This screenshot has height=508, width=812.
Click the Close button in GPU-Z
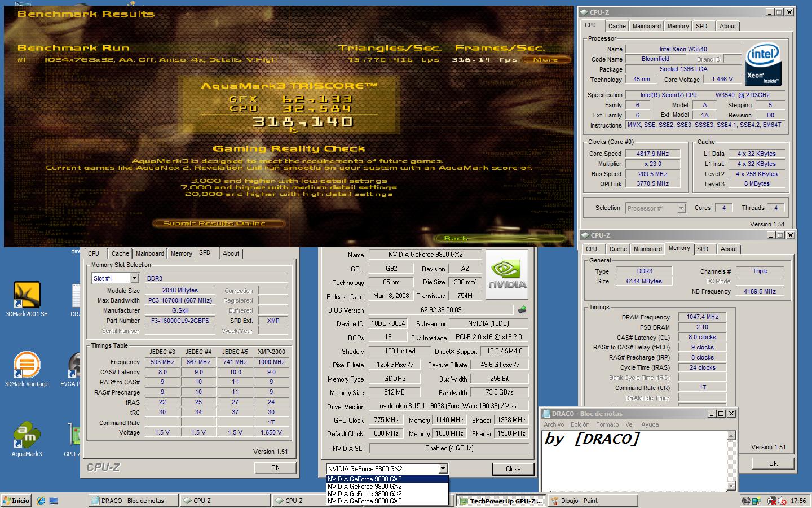click(x=513, y=468)
